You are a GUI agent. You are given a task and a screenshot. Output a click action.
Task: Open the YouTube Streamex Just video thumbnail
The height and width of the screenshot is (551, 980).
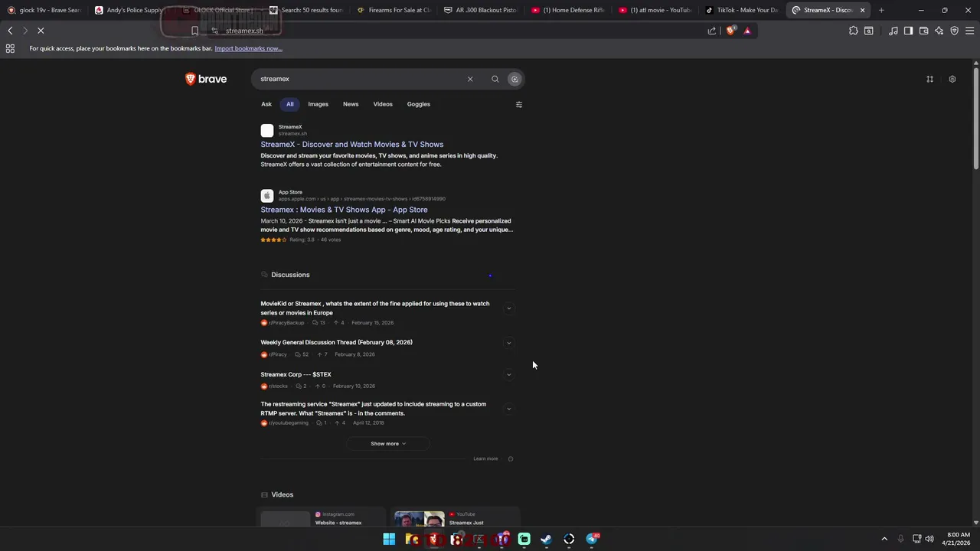tap(419, 519)
